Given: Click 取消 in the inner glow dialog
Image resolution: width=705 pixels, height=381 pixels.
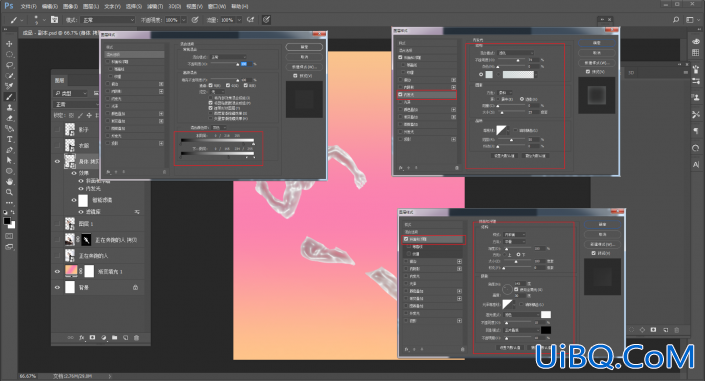Looking at the screenshot, I should tap(597, 53).
